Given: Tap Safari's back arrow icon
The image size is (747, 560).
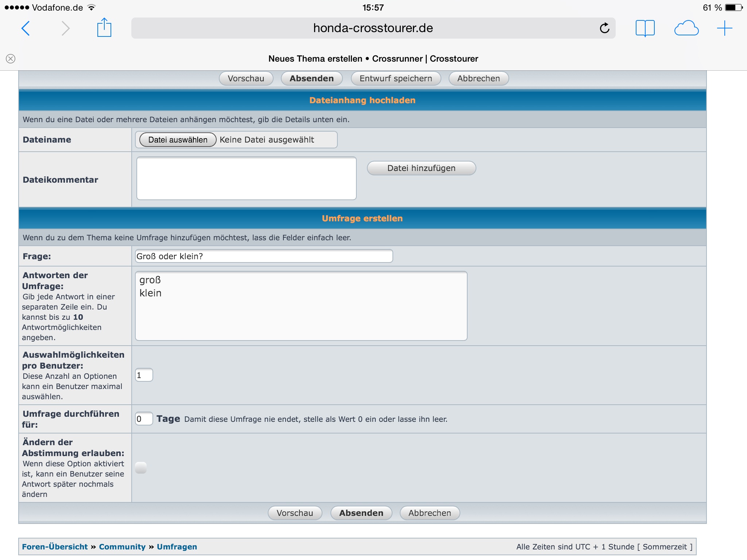Looking at the screenshot, I should pyautogui.click(x=26, y=28).
